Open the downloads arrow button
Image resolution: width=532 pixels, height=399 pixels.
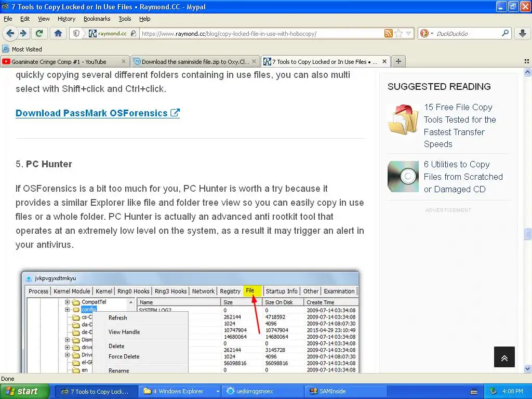pos(523,33)
